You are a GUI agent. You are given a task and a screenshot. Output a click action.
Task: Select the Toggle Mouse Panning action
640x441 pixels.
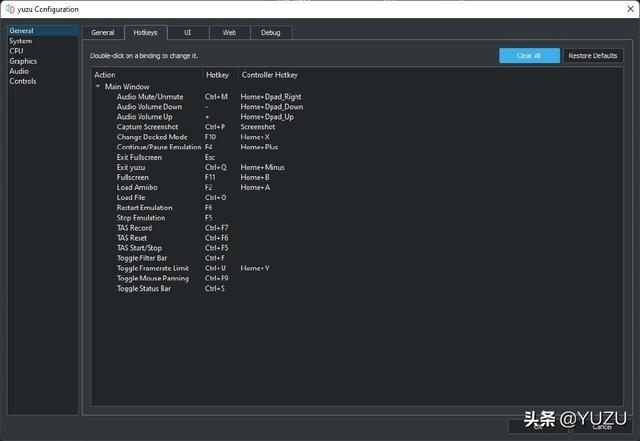coord(153,278)
